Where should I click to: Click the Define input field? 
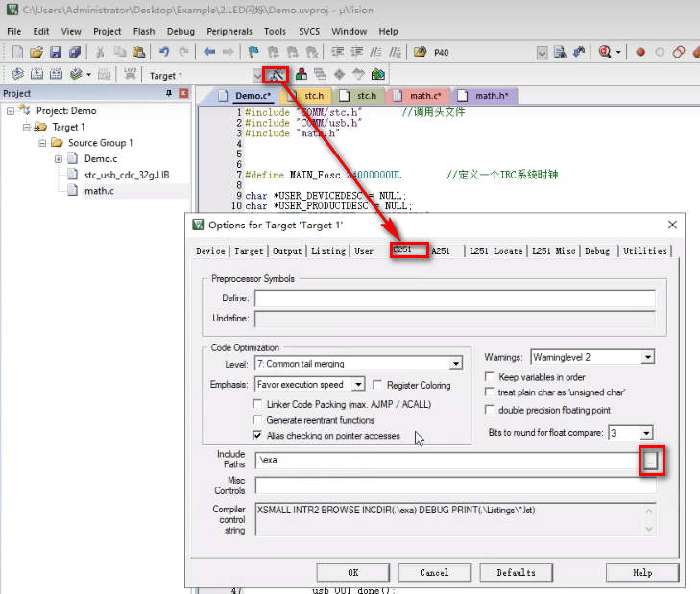[x=455, y=298]
